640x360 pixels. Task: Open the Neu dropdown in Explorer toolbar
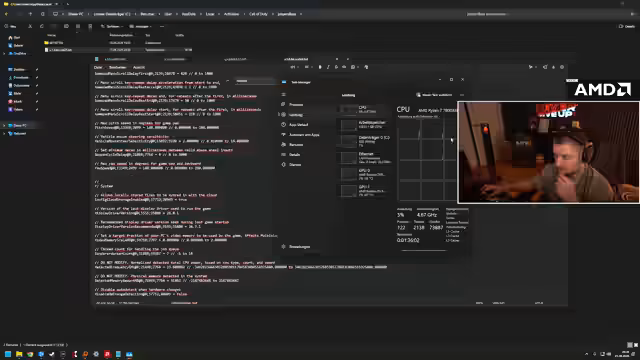pos(11,26)
